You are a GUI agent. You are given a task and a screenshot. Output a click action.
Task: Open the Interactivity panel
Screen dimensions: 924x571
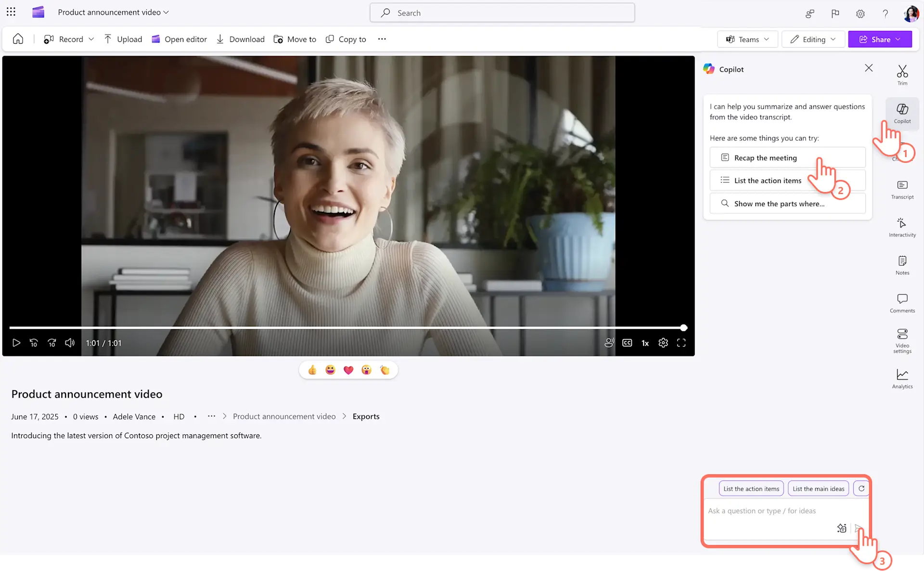pos(902,226)
